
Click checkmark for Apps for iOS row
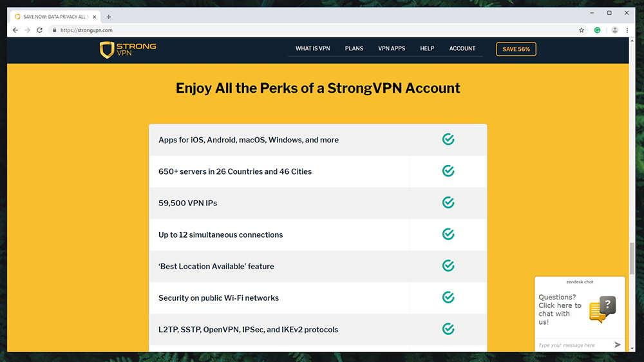coord(448,139)
